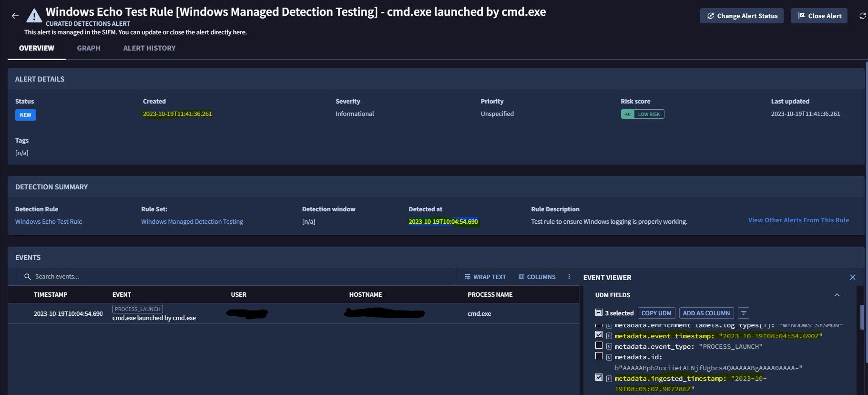Click the Unspecified priority value
This screenshot has height=395, width=868.
(497, 114)
